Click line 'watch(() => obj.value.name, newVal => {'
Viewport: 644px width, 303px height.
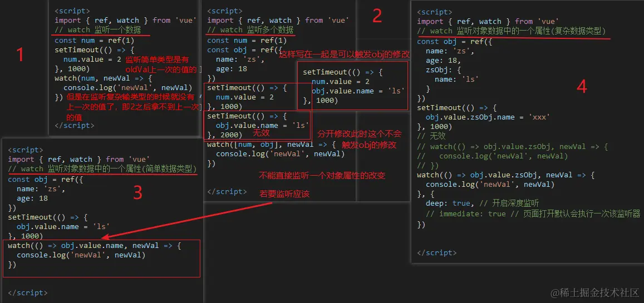pos(94,246)
